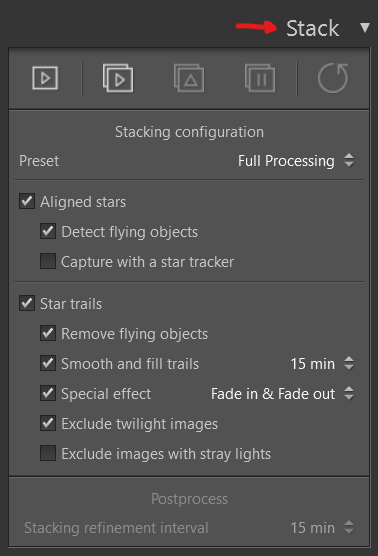Viewport: 378px width, 556px height.
Task: Disable Exclude twilight images
Action: coord(48,423)
